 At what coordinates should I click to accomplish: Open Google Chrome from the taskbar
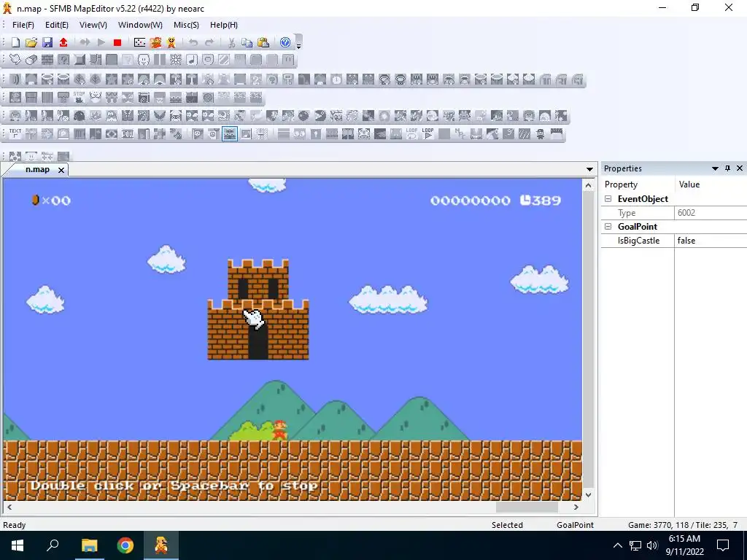pyautogui.click(x=125, y=545)
